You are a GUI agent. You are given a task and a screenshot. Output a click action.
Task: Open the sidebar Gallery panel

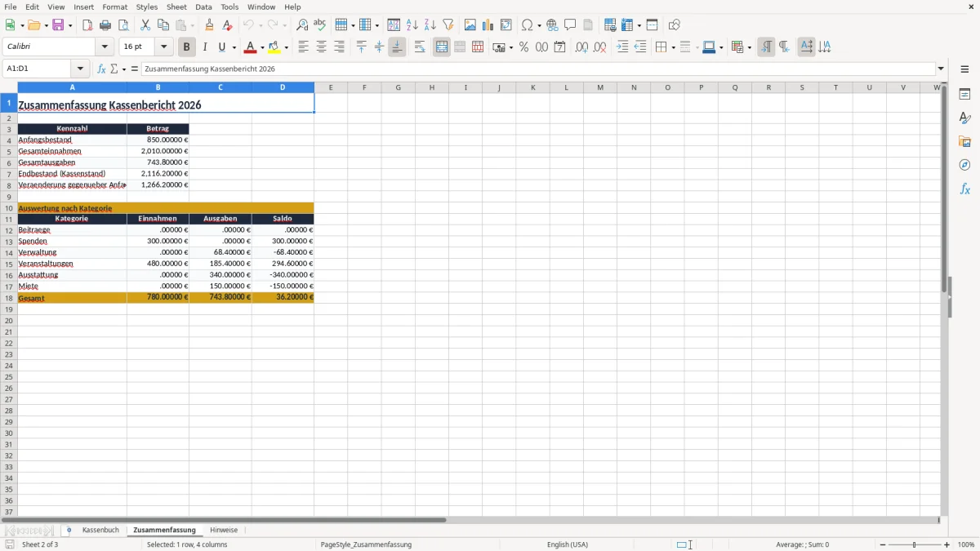click(x=964, y=142)
